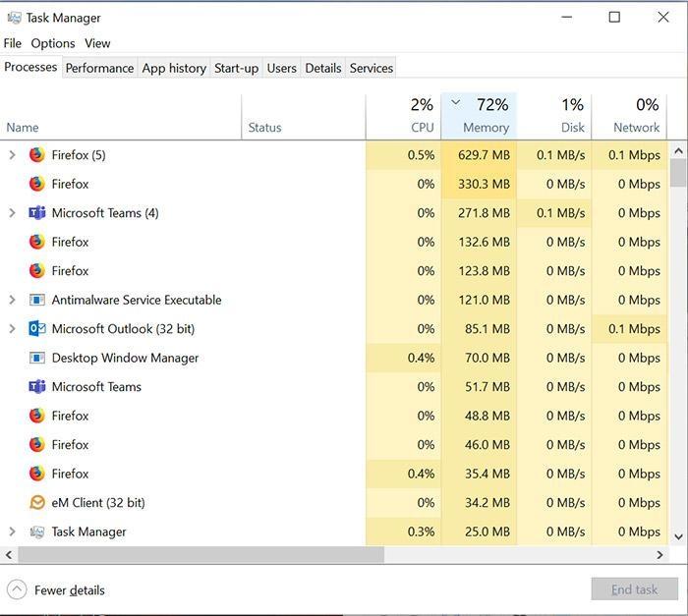Expand Microsoft Outlook (32 bit) group

[x=12, y=328]
